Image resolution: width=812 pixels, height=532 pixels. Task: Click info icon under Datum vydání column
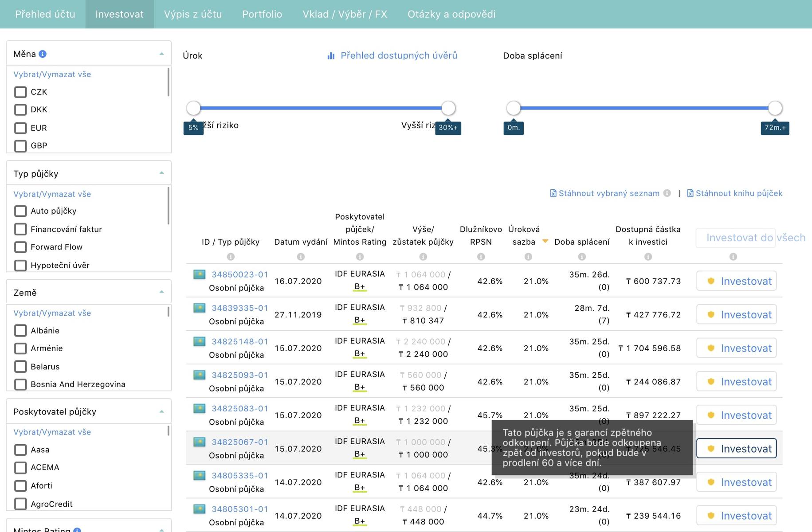[301, 257]
